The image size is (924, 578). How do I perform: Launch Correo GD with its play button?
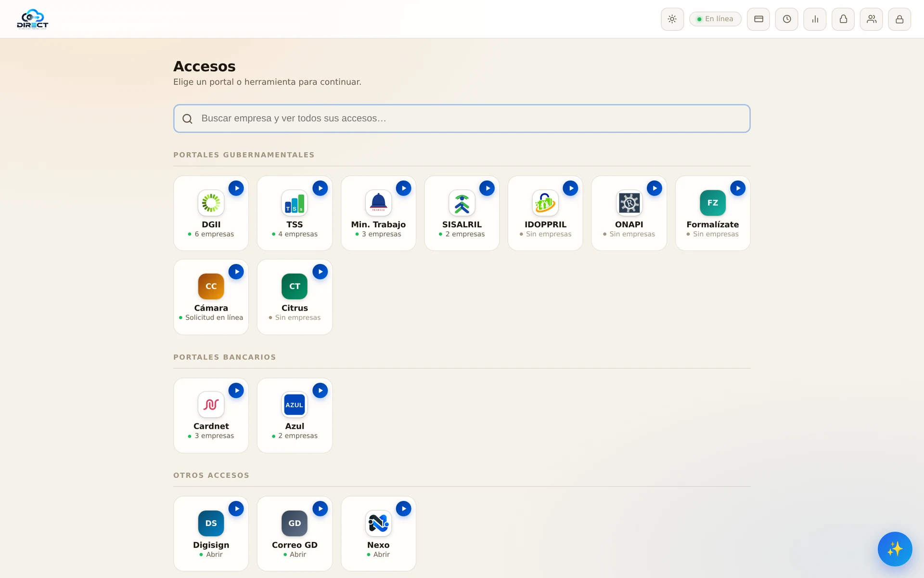(320, 509)
